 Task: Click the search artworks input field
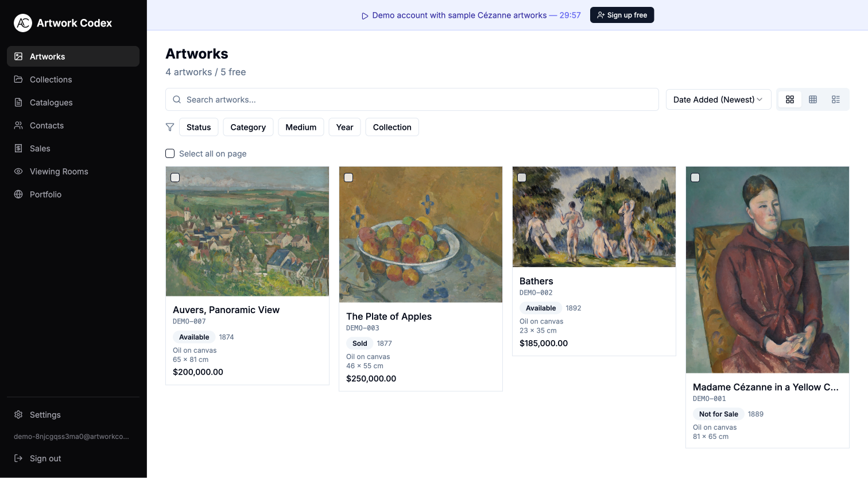click(x=412, y=99)
